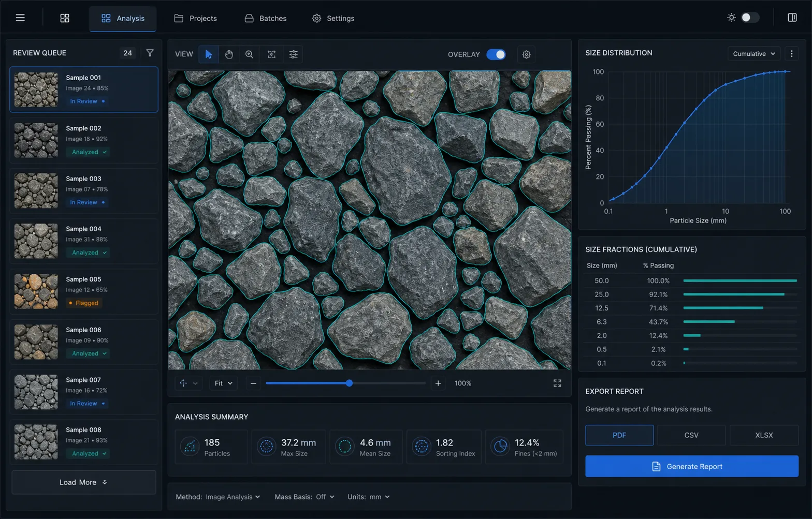Load more samples in queue
The height and width of the screenshot is (519, 812).
coord(84,482)
